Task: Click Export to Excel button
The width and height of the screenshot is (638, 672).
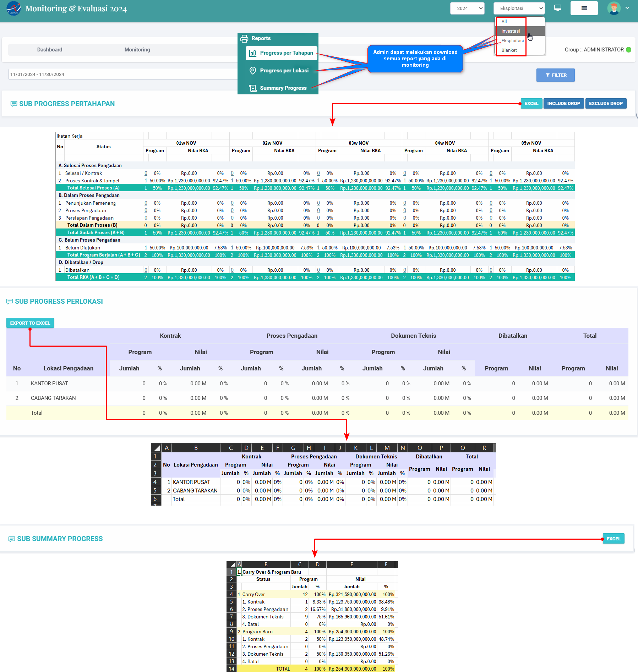Action: (30, 323)
